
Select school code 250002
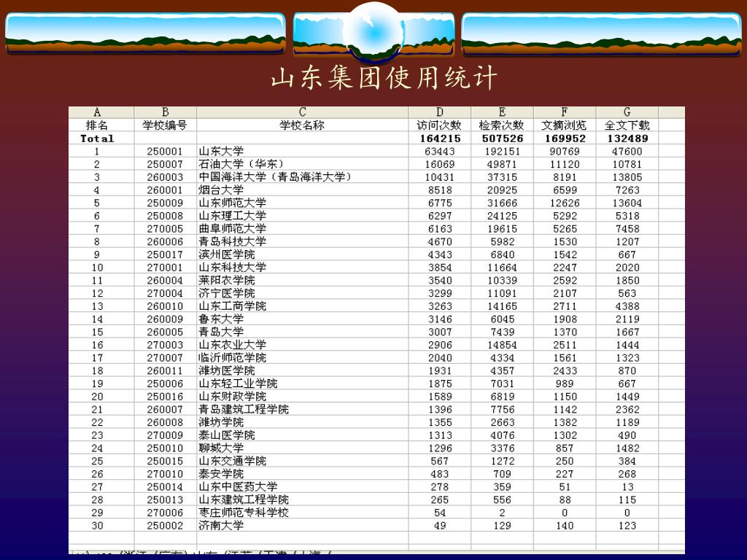[166, 525]
